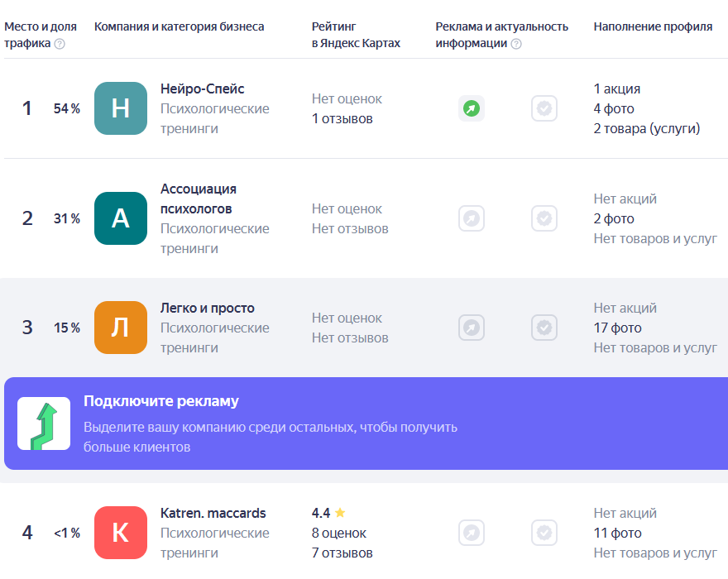Click the green advertising icon for Нейро-Спейс
The width and height of the screenshot is (728, 579).
click(x=472, y=108)
